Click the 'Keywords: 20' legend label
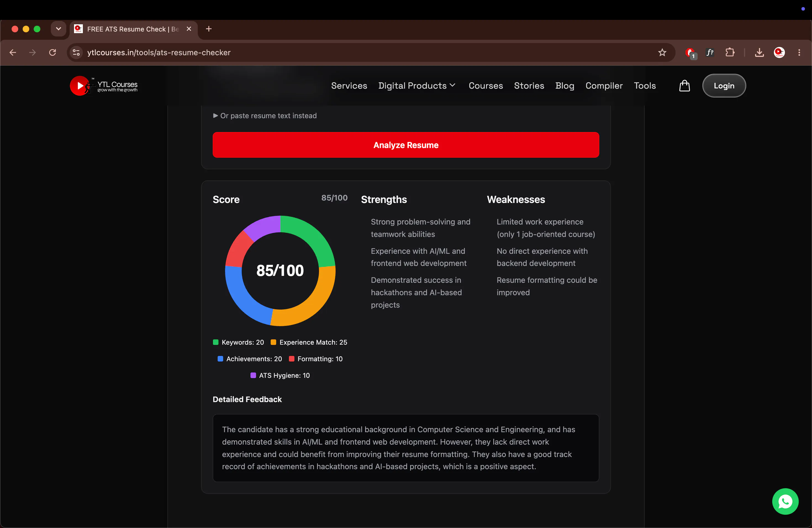The width and height of the screenshot is (812, 528). [x=242, y=342]
